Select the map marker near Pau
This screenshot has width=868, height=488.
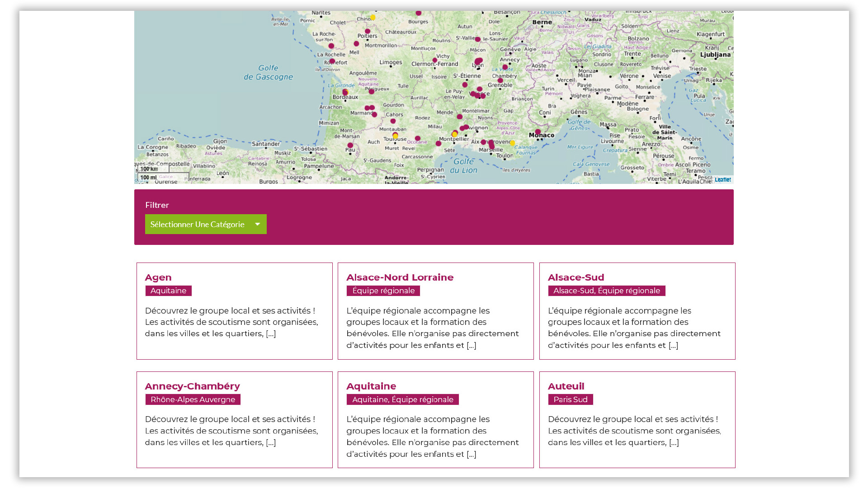[x=350, y=145]
